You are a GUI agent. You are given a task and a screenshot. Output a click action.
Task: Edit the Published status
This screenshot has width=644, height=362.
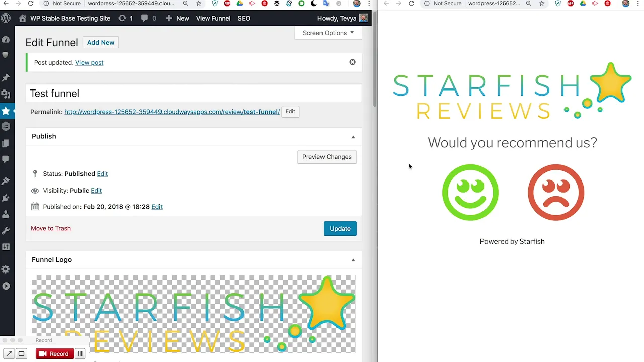[102, 174]
